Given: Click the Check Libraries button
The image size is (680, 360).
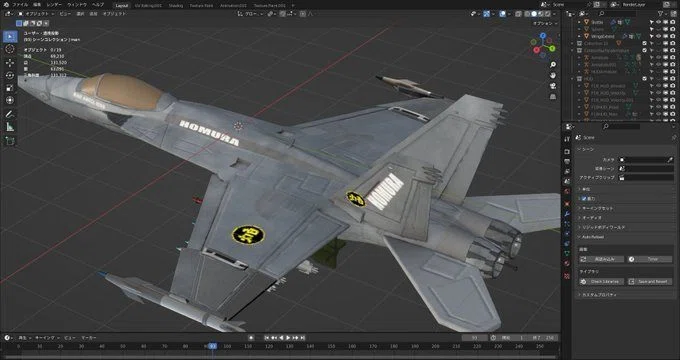Looking at the screenshot, I should [601, 281].
